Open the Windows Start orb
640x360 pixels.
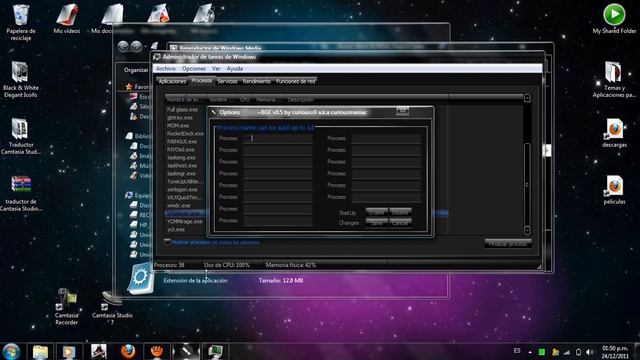click(11, 351)
